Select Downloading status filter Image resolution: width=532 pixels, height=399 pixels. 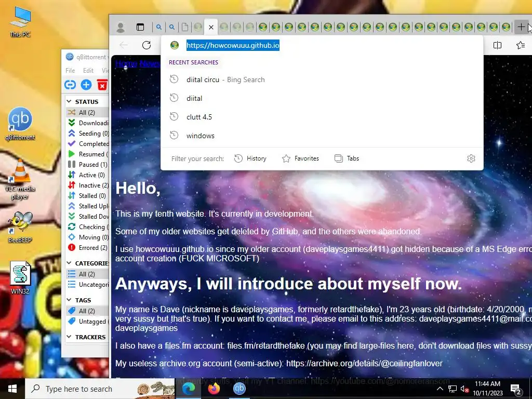click(87, 123)
